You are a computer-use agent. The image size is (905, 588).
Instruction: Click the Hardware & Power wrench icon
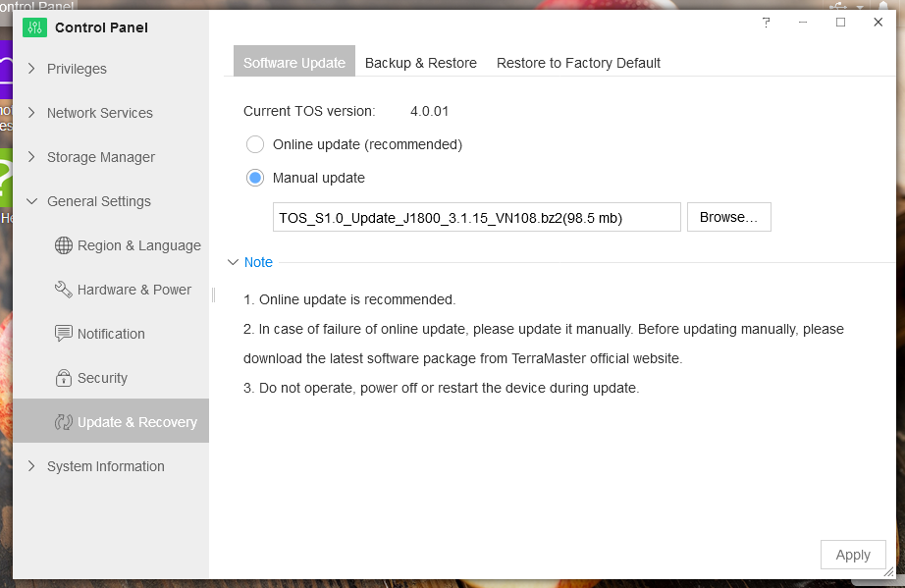pyautogui.click(x=64, y=290)
